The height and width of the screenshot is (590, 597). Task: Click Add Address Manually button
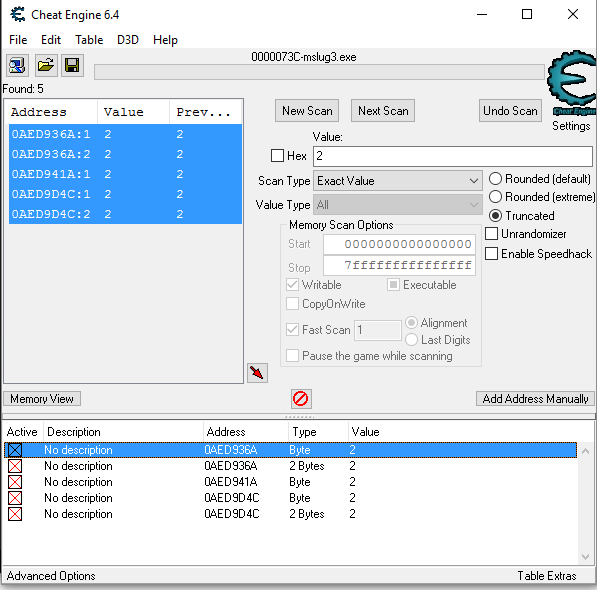coord(535,399)
